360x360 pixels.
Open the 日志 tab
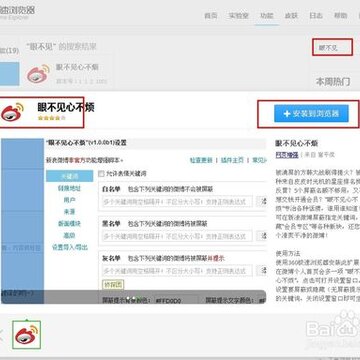(316, 16)
